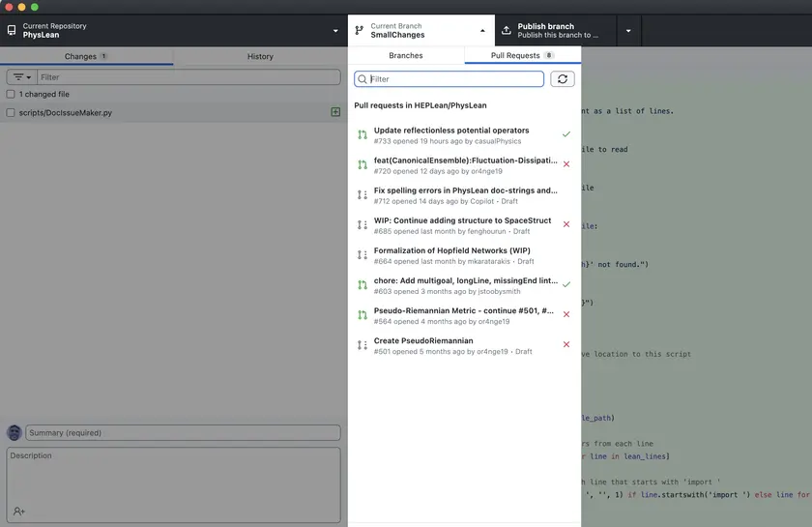812x527 pixels.
Task: Click the passing checkmark icon on PR #603
Action: pyautogui.click(x=566, y=285)
